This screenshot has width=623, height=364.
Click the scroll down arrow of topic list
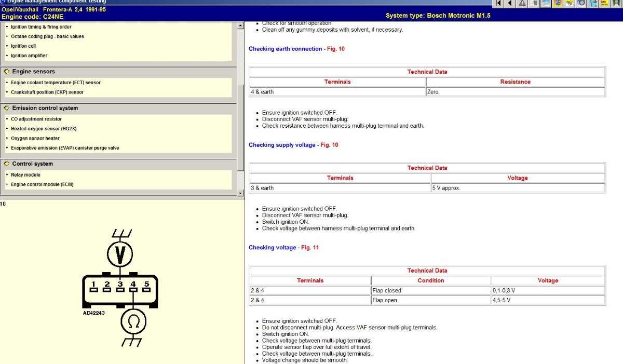pyautogui.click(x=240, y=193)
